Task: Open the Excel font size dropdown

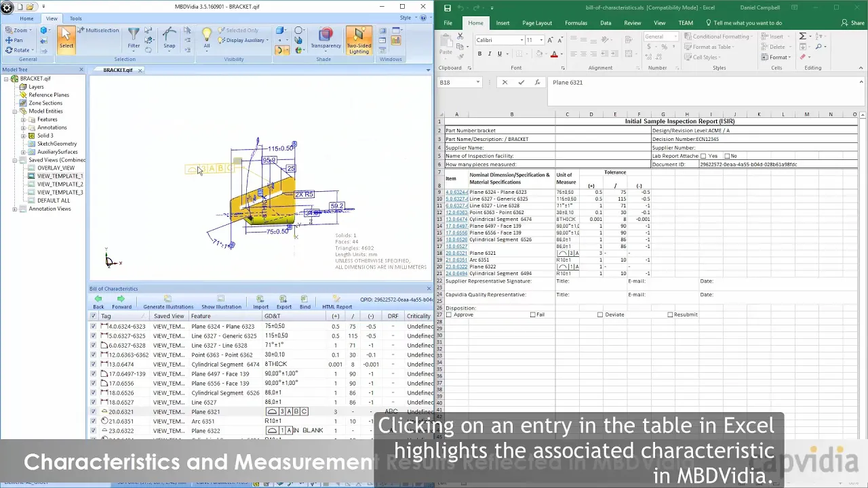Action: point(541,40)
